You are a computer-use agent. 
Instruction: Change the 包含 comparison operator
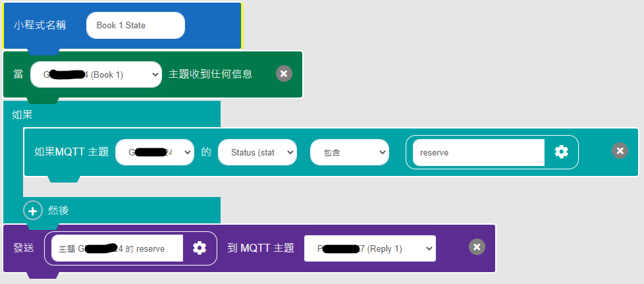(x=350, y=152)
